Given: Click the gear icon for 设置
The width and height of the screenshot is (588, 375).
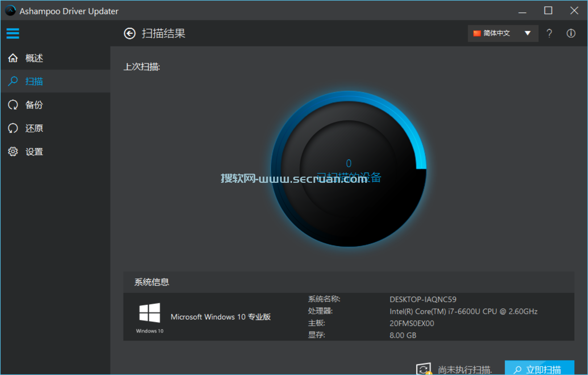Looking at the screenshot, I should (x=13, y=152).
